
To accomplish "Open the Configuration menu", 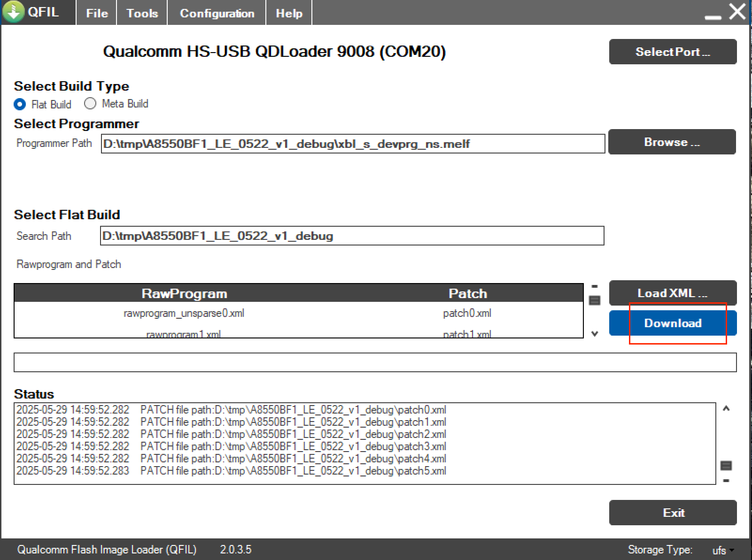I will pos(217,13).
